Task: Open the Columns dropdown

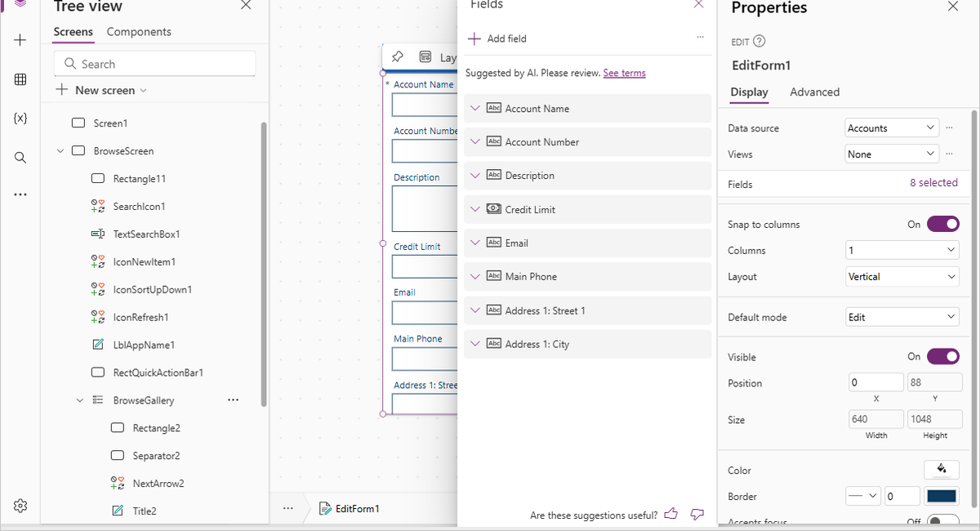Action: point(902,250)
